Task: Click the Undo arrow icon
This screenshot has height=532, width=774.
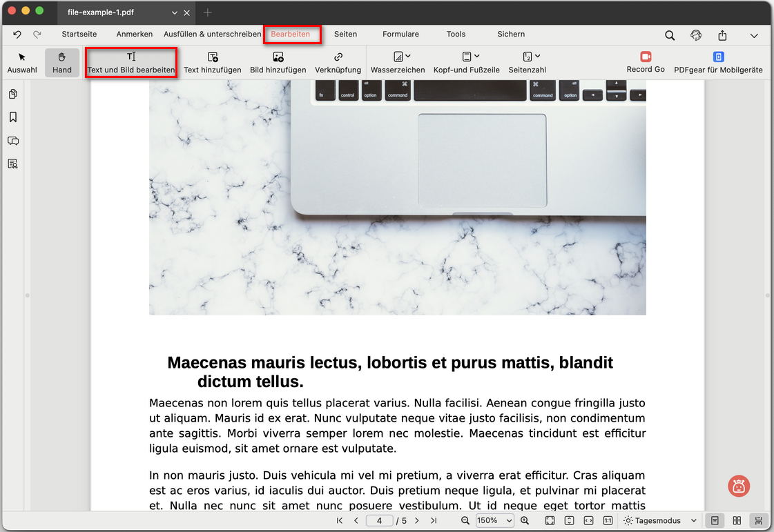Action: click(17, 35)
